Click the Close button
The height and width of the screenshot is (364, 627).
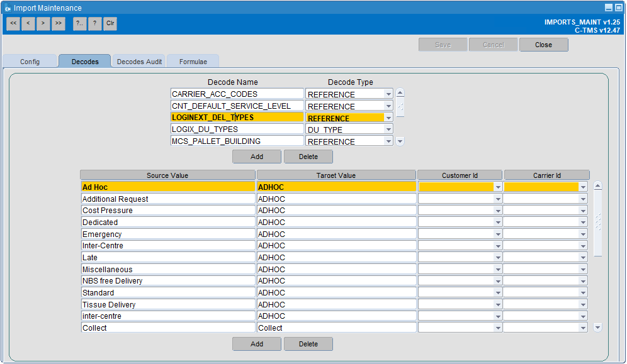click(543, 45)
